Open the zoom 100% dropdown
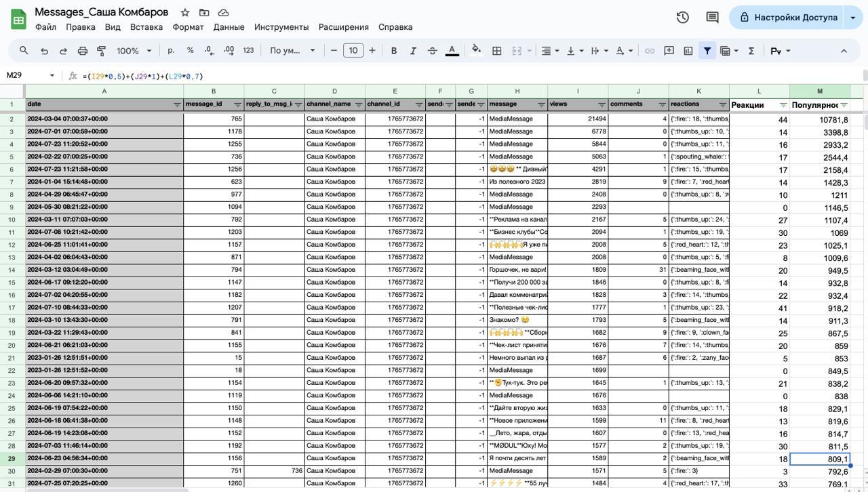The image size is (868, 492). pos(134,51)
